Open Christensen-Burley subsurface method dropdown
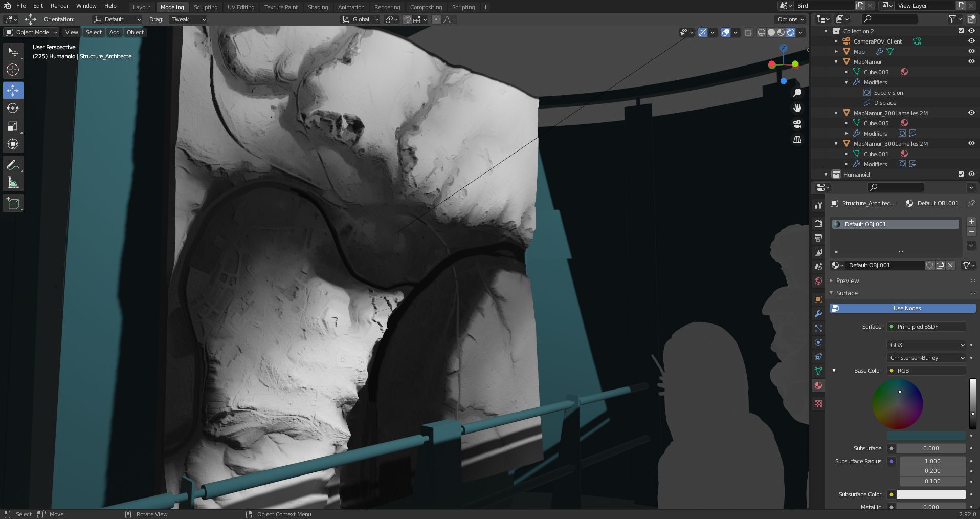 [926, 358]
